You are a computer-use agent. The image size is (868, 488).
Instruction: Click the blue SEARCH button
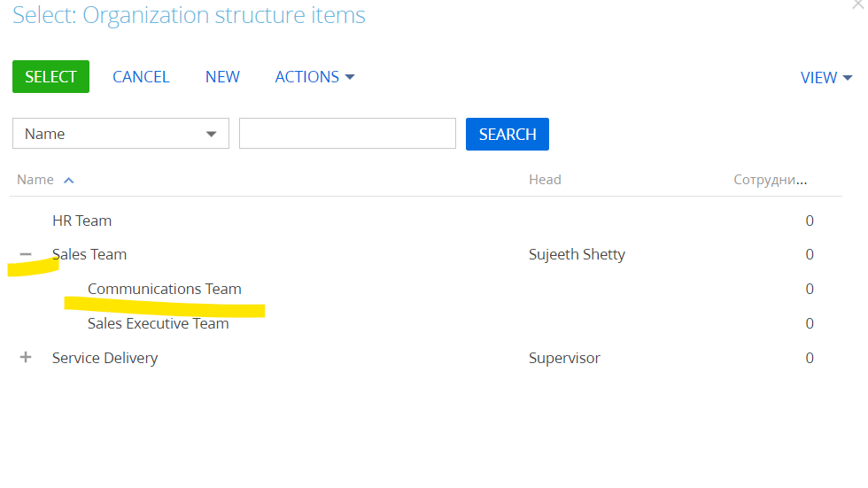pyautogui.click(x=507, y=134)
